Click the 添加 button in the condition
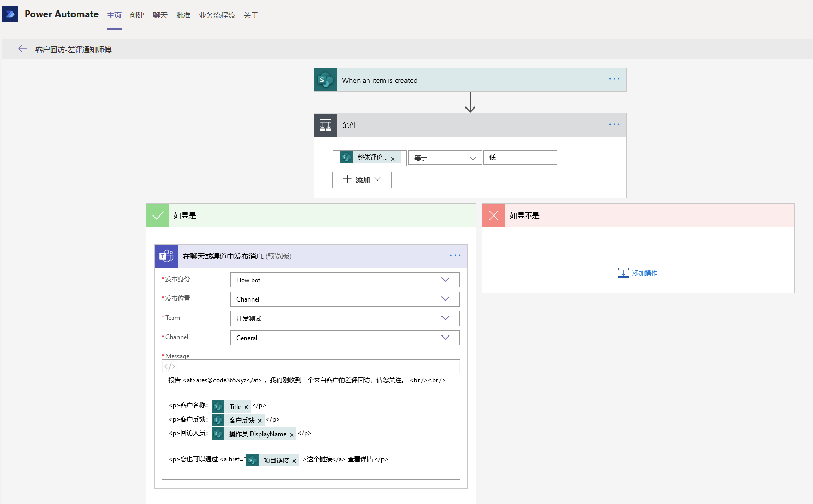This screenshot has height=504, width=813. 362,179
